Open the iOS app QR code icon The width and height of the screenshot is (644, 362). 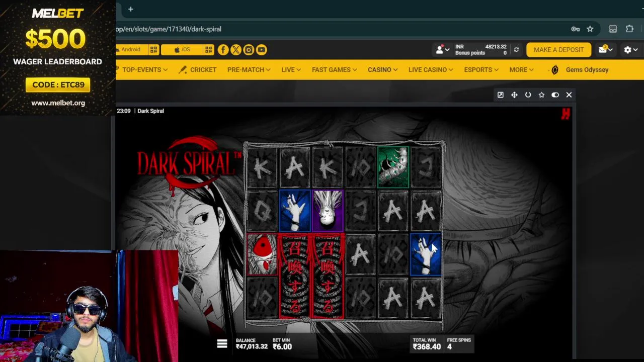208,50
